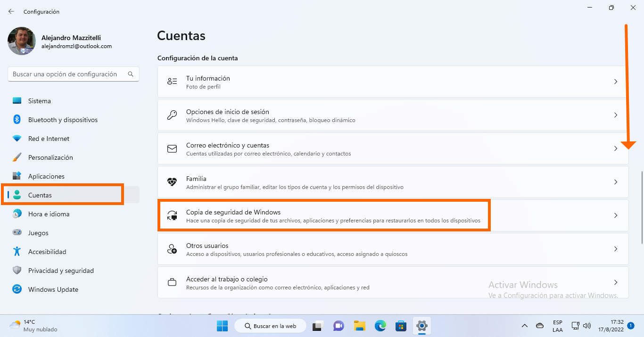The width and height of the screenshot is (644, 337).
Task: Click the Aplicaciones icon in sidebar
Action: pyautogui.click(x=17, y=176)
